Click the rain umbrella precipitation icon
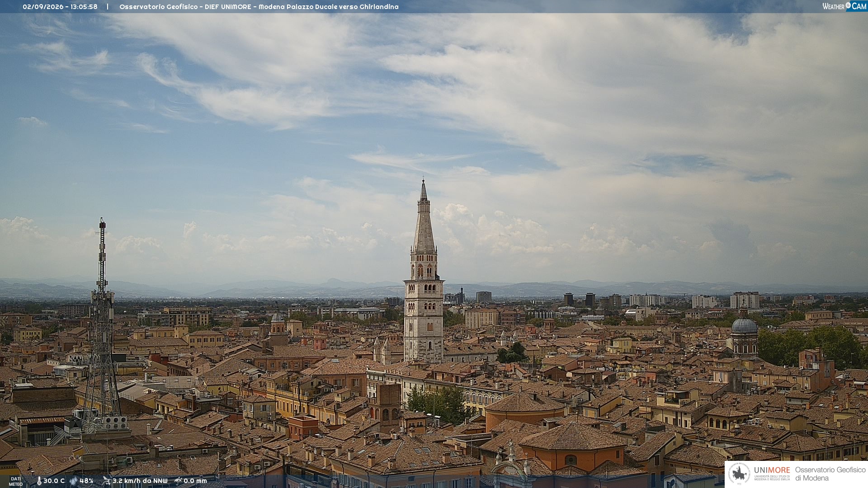Viewport: 868px width, 488px height. pos(178,481)
